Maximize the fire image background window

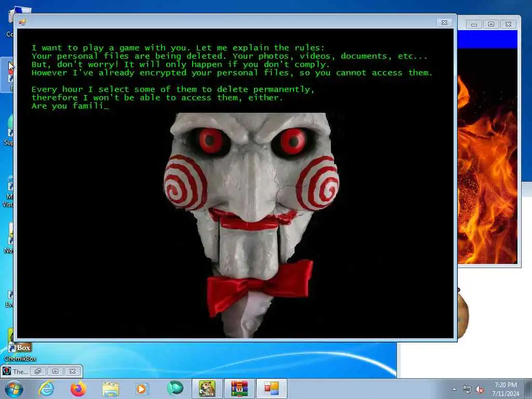[491, 24]
